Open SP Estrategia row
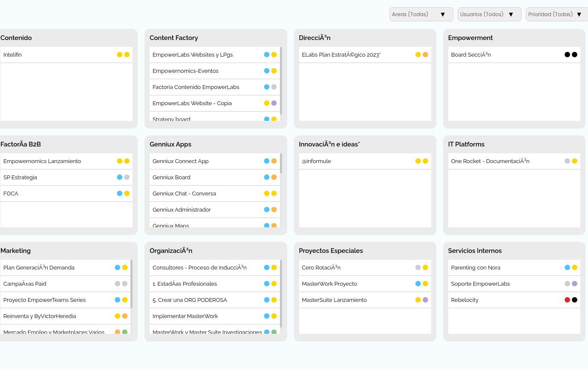This screenshot has height=370, width=588. pyautogui.click(x=66, y=177)
